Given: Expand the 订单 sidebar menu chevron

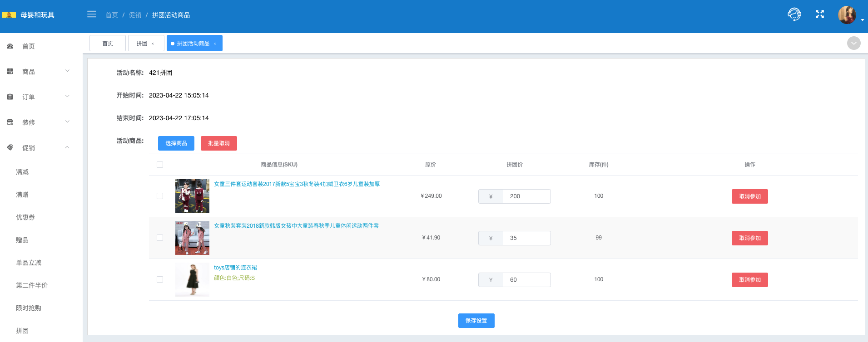Looking at the screenshot, I should coord(67,97).
